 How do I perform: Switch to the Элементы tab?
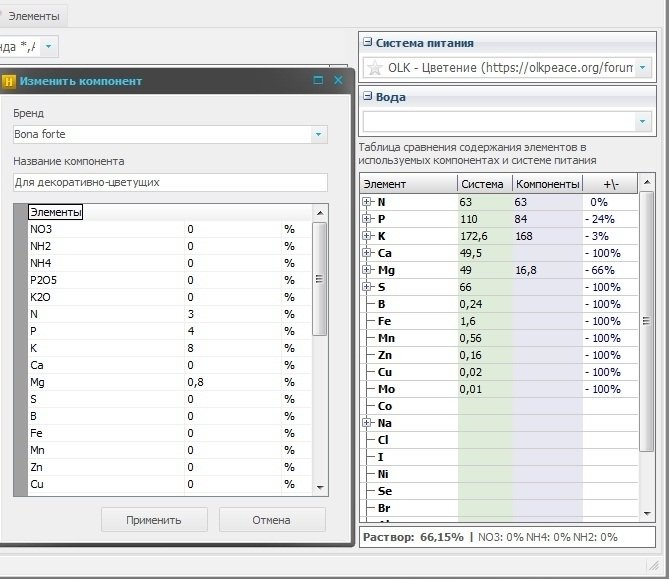(33, 16)
